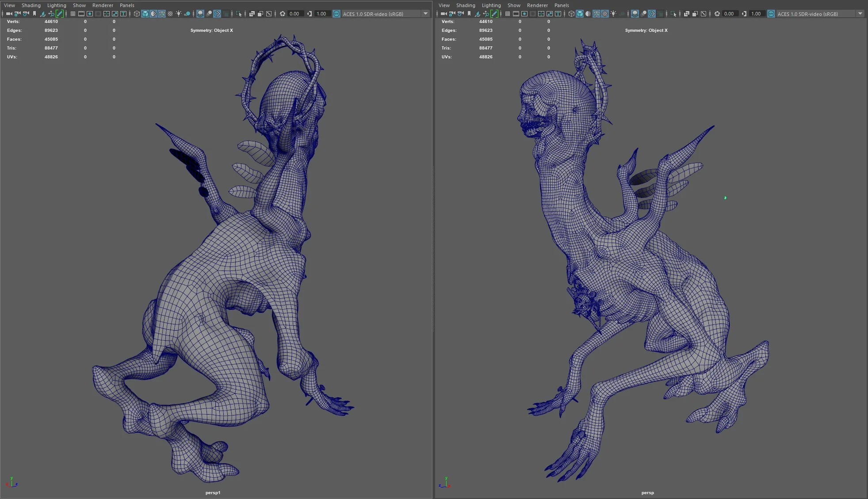
Task: Open the left Panels menu
Action: pyautogui.click(x=127, y=5)
